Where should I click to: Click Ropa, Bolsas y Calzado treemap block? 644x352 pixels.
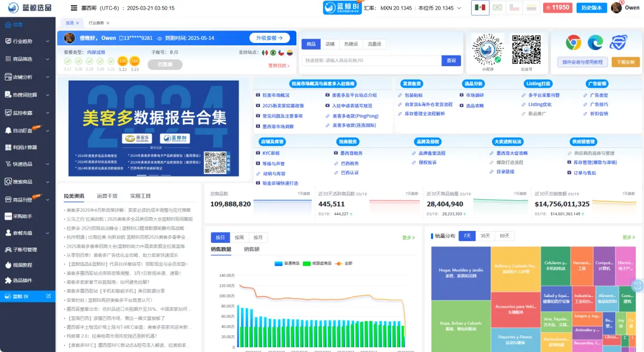[x=461, y=326]
